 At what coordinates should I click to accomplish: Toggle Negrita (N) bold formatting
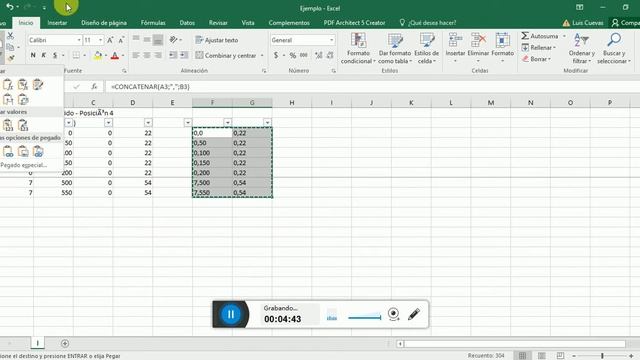(33, 55)
